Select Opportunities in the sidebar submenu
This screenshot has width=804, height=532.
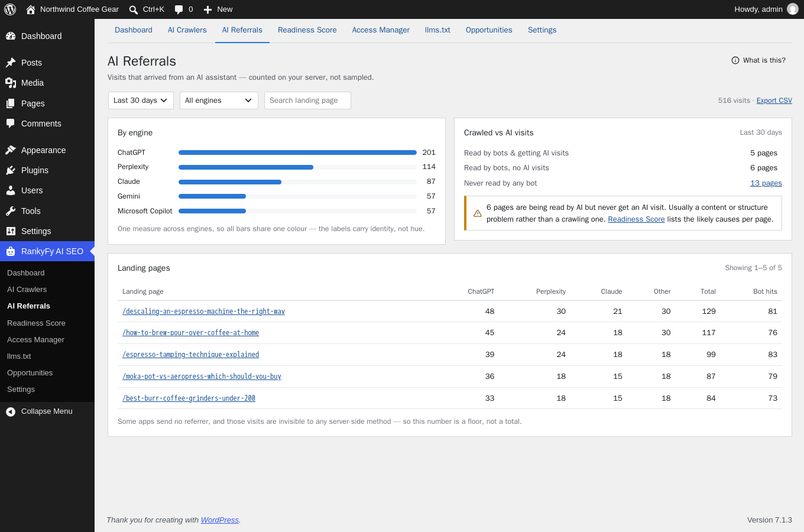point(30,373)
